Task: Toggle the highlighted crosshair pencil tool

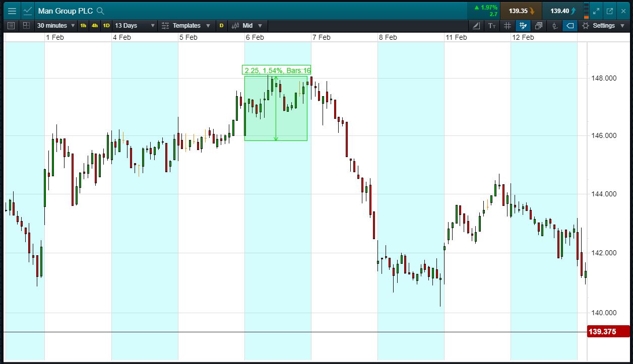Action: [523, 26]
